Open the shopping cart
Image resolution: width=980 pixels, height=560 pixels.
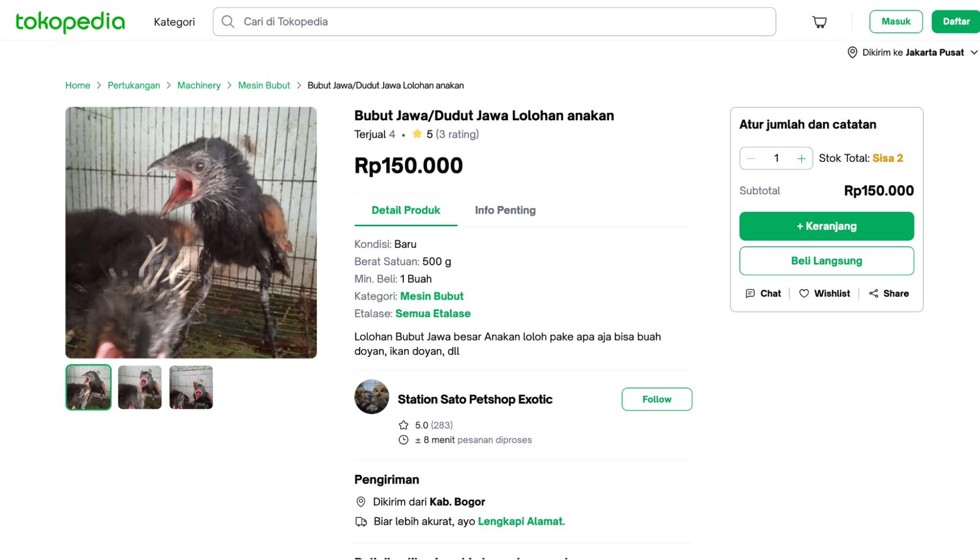819,21
